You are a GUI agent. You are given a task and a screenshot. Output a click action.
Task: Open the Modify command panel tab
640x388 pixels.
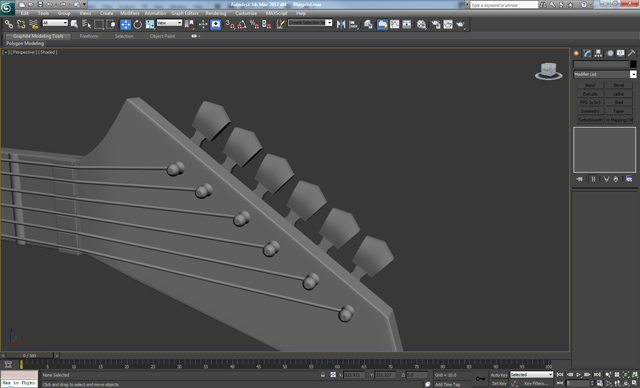587,53
